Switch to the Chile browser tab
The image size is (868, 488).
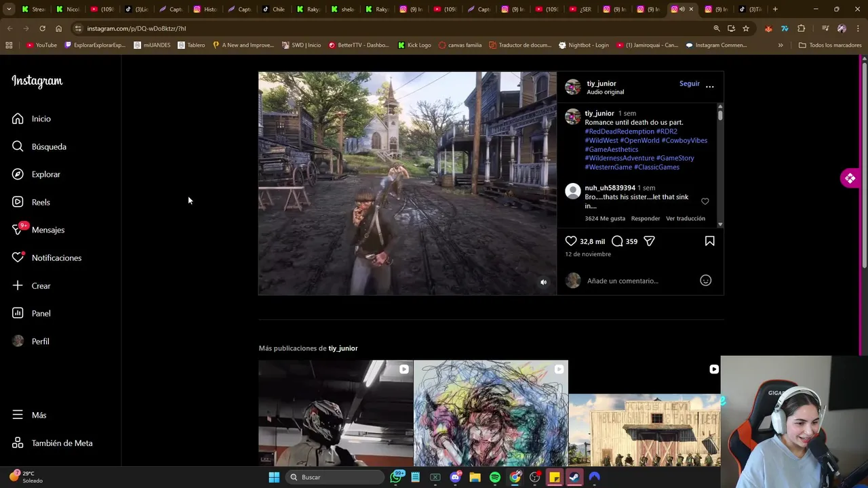pyautogui.click(x=274, y=9)
